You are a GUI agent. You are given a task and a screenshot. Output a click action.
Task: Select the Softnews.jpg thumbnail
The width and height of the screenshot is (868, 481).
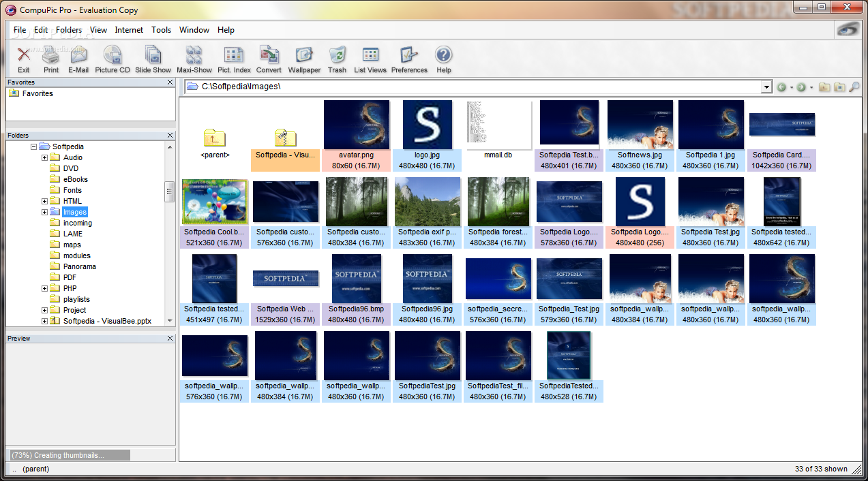640,125
